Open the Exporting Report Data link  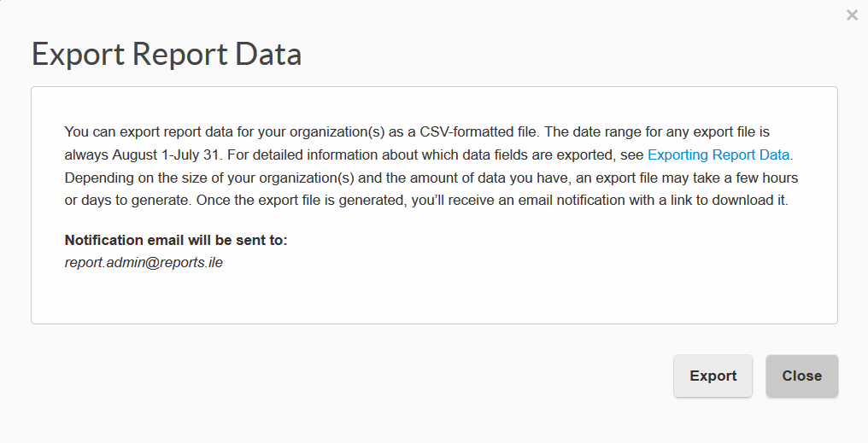pos(718,155)
